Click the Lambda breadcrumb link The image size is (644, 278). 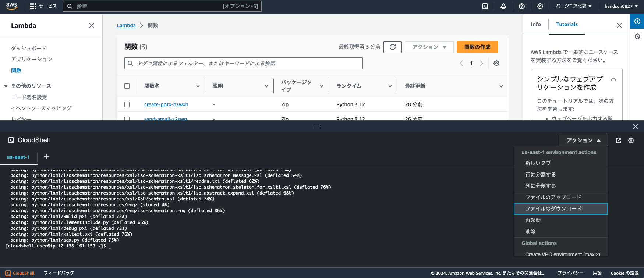[x=126, y=25]
